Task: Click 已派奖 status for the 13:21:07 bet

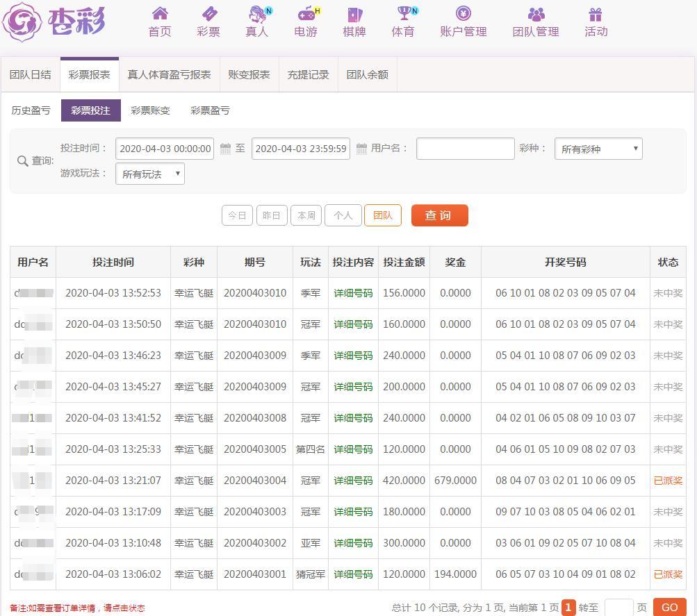Action: tap(668, 481)
